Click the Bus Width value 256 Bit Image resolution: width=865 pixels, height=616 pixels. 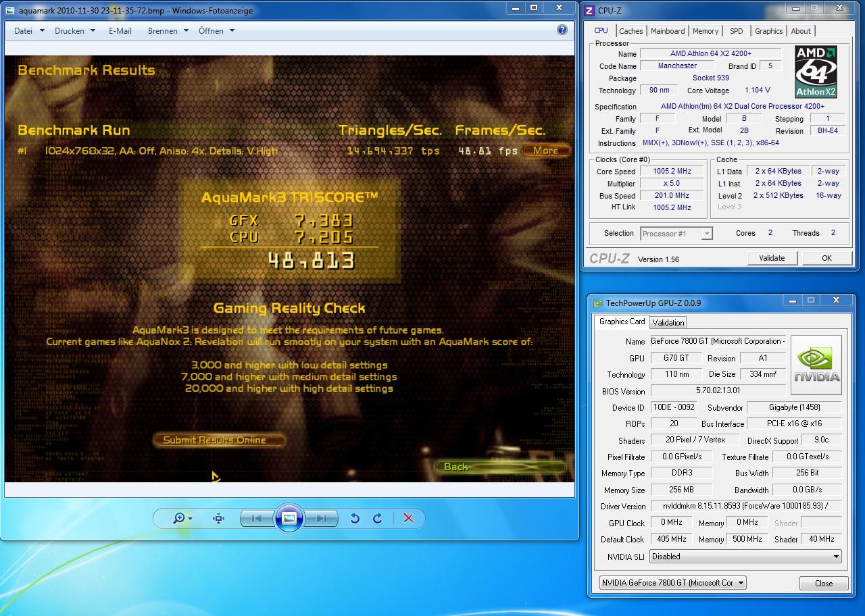tap(807, 473)
